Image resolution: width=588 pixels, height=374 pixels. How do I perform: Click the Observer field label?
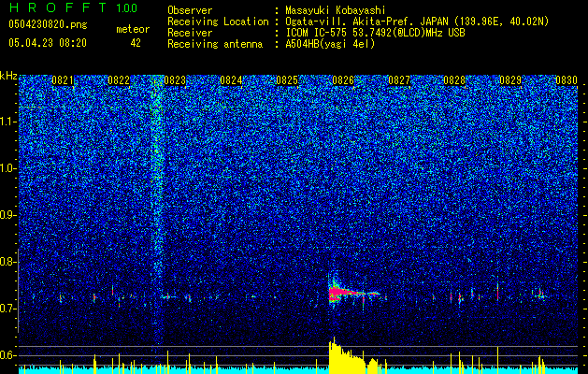coord(190,10)
